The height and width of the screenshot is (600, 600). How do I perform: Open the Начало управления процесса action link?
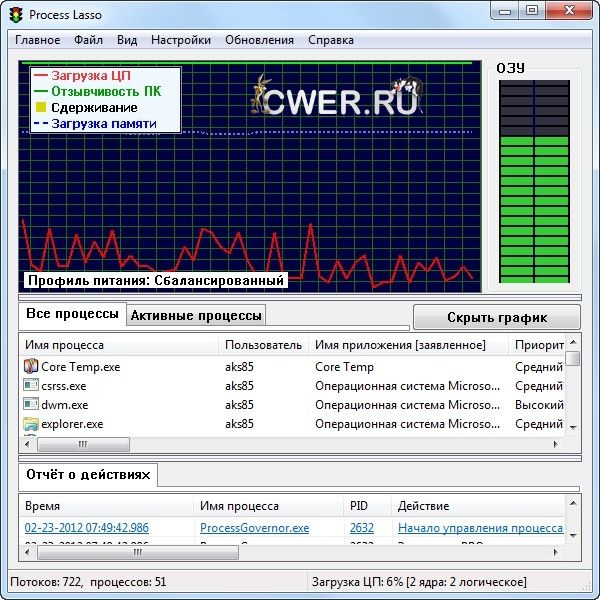coord(480,528)
